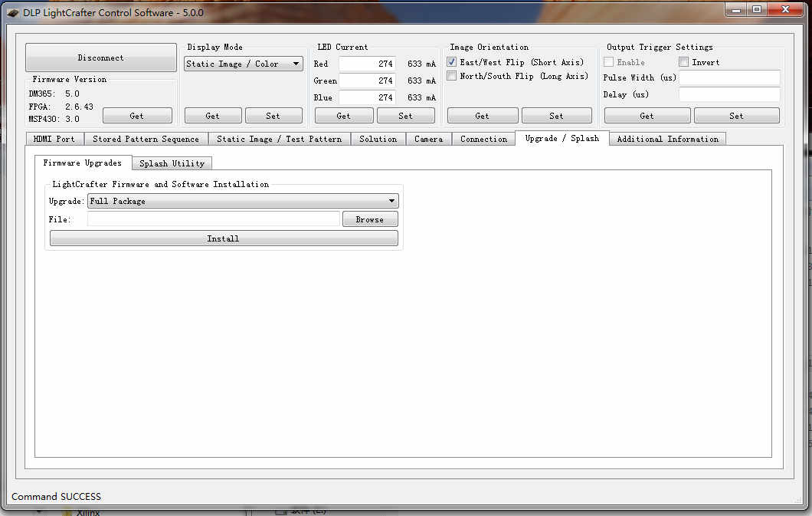Toggle the Output Trigger Enable checkbox
This screenshot has width=812, height=516.
(x=608, y=62)
